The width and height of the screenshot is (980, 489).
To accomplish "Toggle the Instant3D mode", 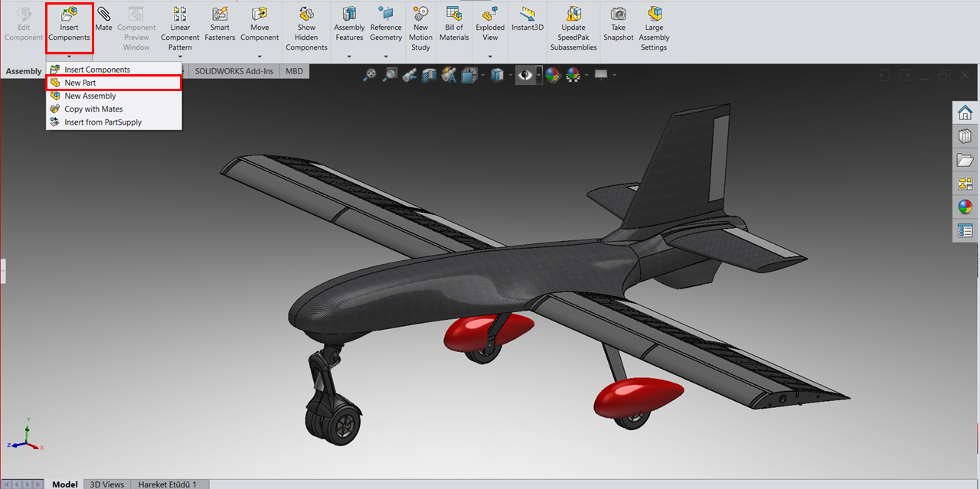I will pyautogui.click(x=528, y=21).
